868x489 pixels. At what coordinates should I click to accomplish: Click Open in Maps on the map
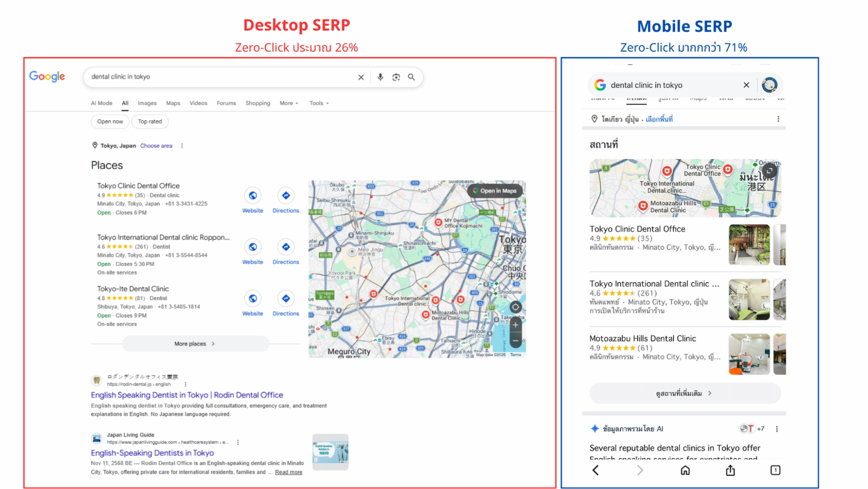click(495, 191)
